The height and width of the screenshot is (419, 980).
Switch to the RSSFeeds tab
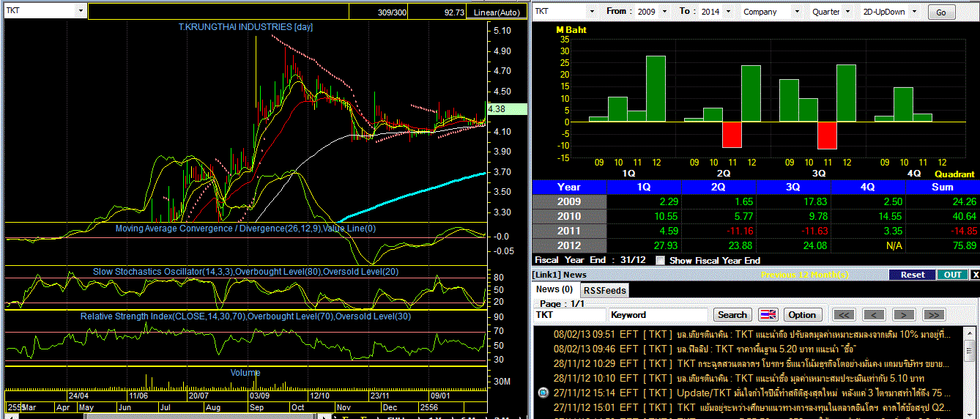click(x=604, y=290)
